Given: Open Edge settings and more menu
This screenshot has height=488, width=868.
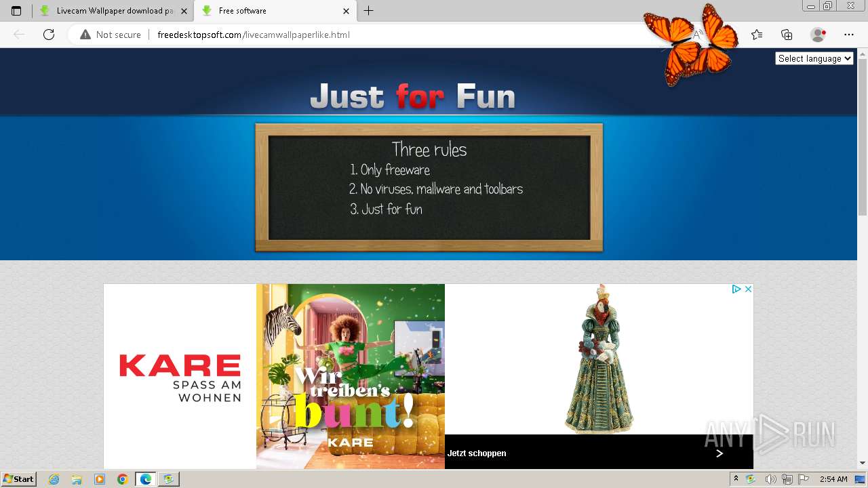Looking at the screenshot, I should 849,35.
